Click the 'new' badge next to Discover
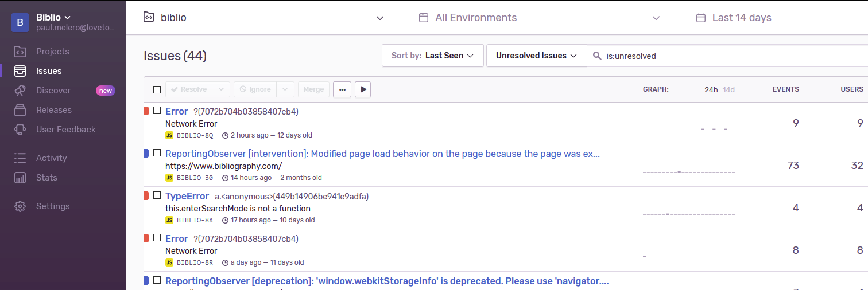This screenshot has width=868, height=290. coord(105,91)
